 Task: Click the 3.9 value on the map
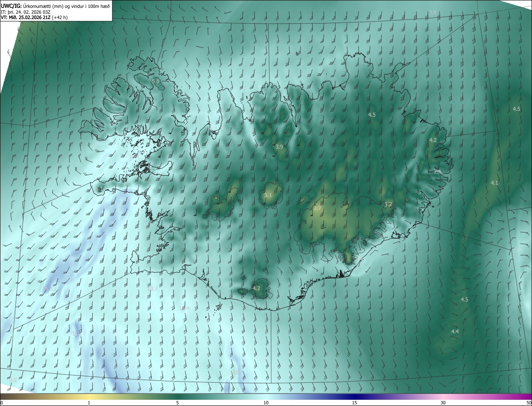pyautogui.click(x=279, y=147)
